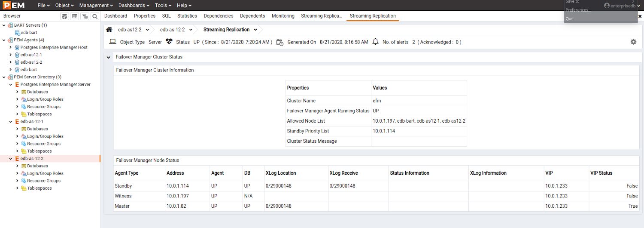Click the Standby address 10.0.1.114 cell

(x=187, y=186)
